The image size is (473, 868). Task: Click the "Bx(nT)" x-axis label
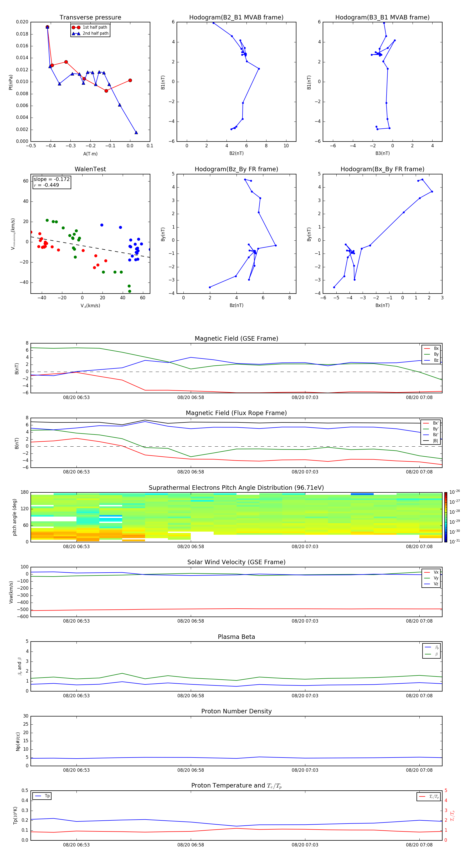pyautogui.click(x=382, y=305)
